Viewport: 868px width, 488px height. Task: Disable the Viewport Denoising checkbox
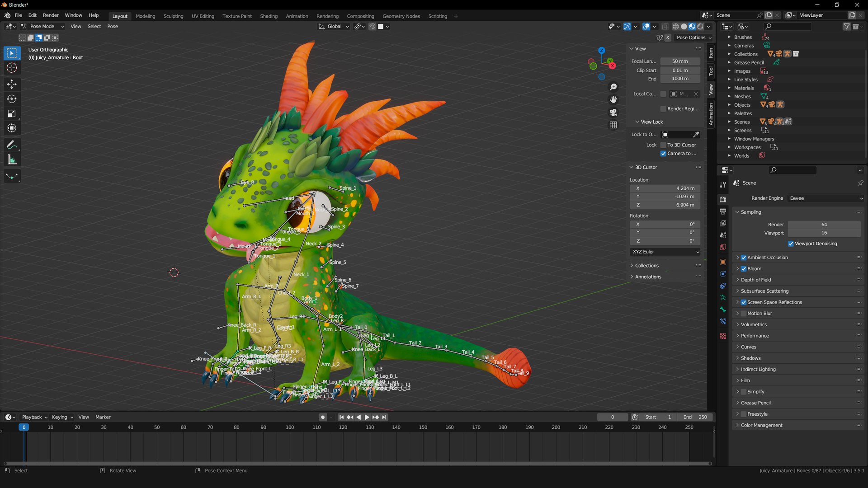pos(791,244)
